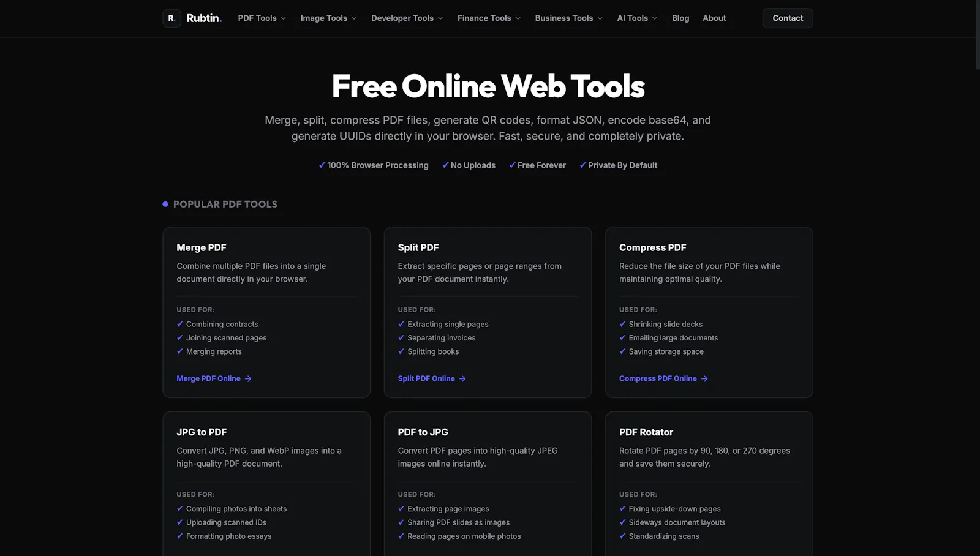The width and height of the screenshot is (980, 556).
Task: Click the page vertical scrollbar thumb
Action: point(978,35)
